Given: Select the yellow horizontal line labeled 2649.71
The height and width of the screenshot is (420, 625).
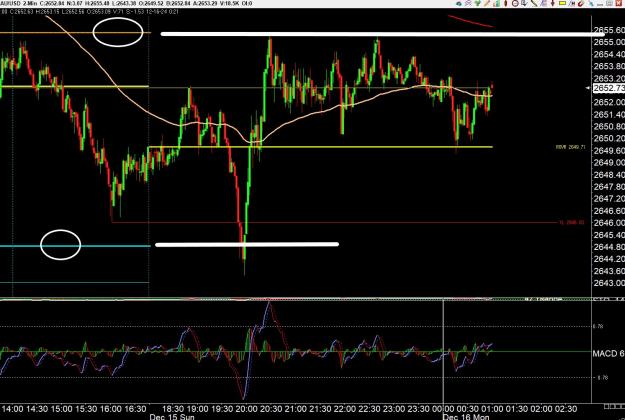Looking at the screenshot, I should tap(320, 147).
